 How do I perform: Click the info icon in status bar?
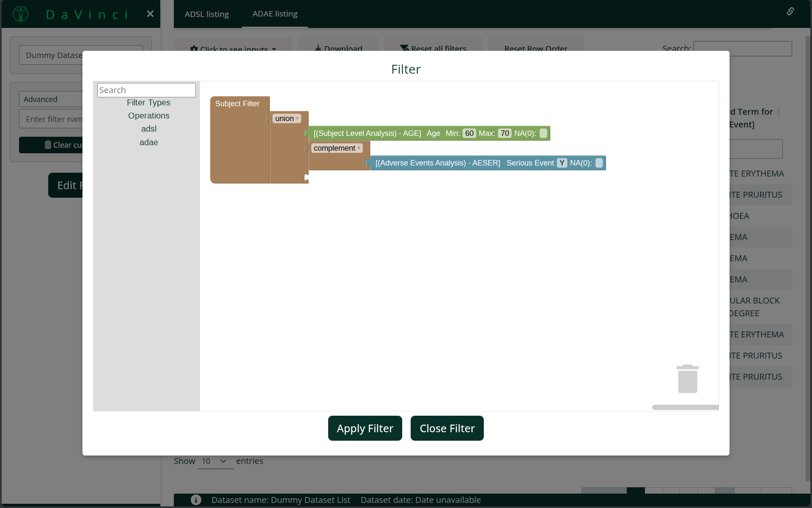(196, 500)
